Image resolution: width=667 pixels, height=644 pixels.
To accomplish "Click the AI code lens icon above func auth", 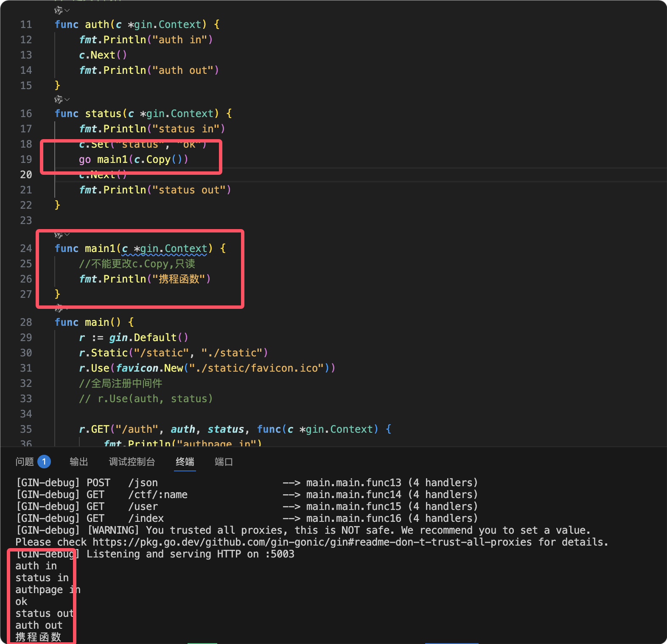I will tap(58, 10).
